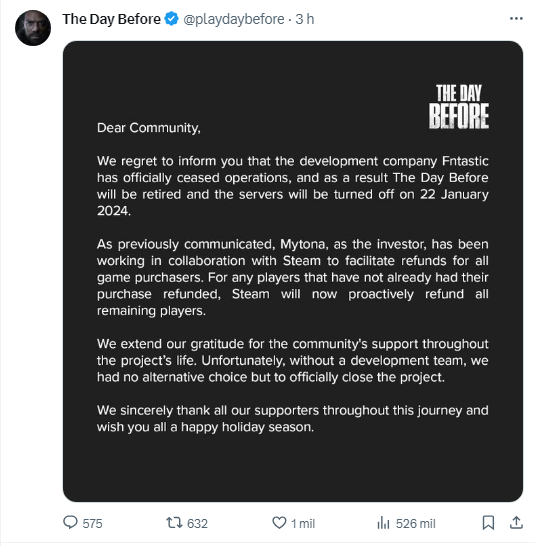The height and width of the screenshot is (546, 535).
Task: Open The Day Before profile avatar
Action: [x=33, y=28]
